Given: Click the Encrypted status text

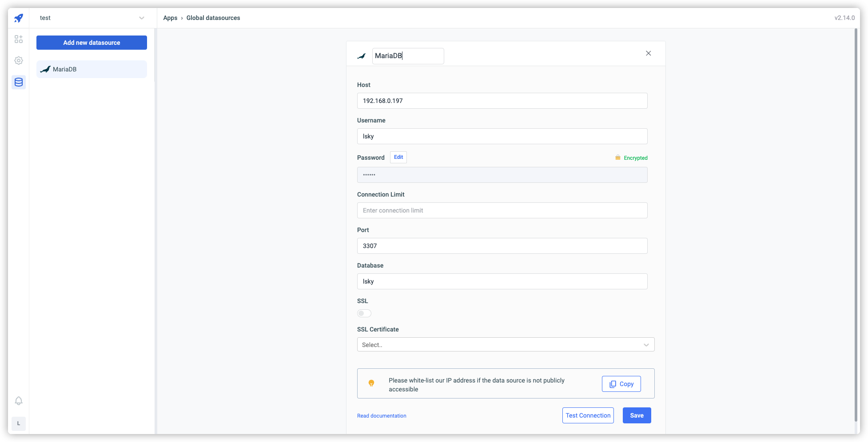Looking at the screenshot, I should tap(636, 158).
